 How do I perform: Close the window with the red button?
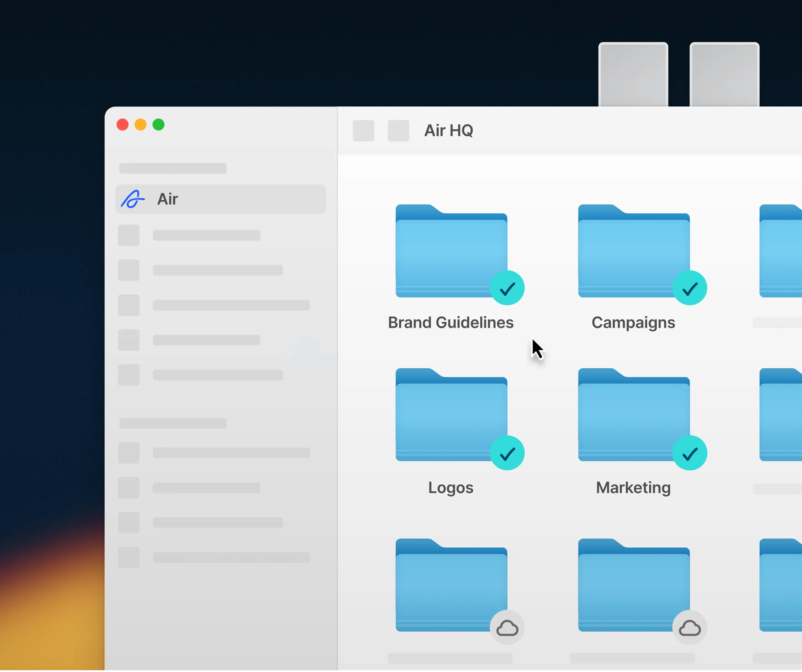(x=122, y=125)
